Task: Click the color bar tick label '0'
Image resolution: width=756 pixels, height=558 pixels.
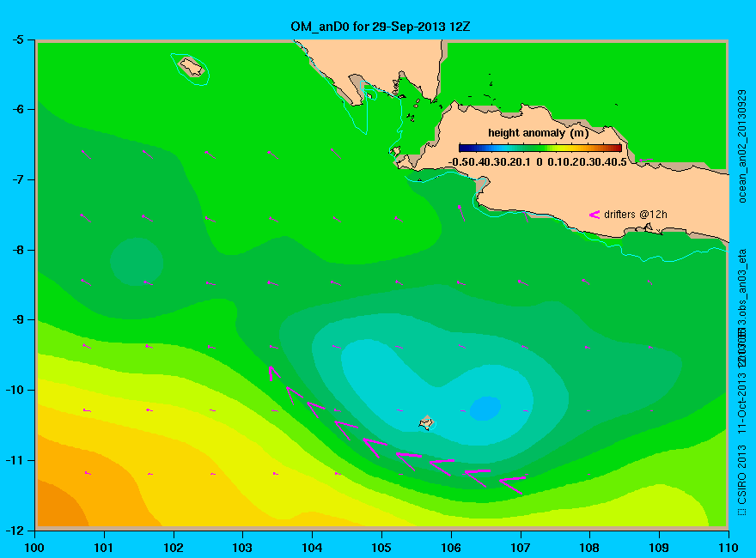Action: [539, 162]
